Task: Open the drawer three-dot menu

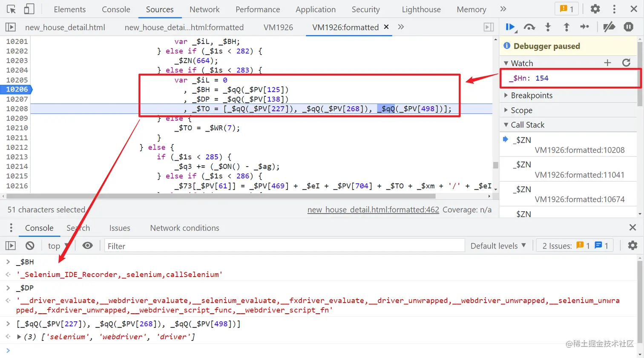Action: (x=11, y=228)
